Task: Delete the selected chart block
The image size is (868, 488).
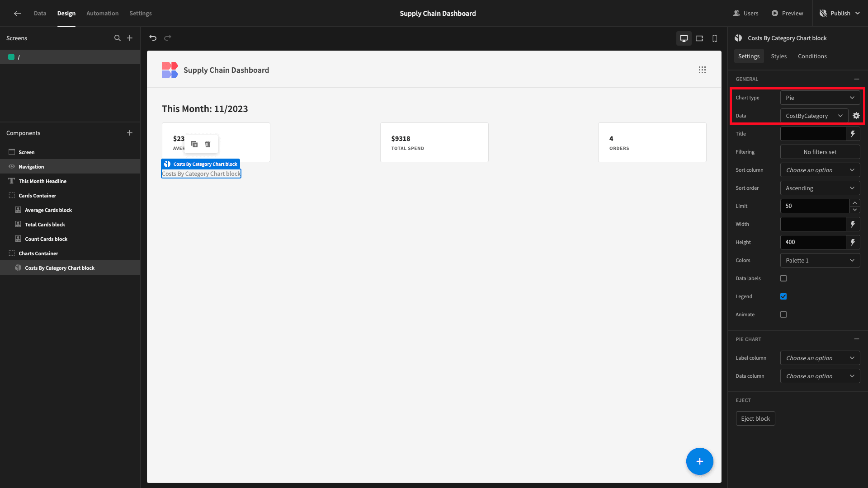Action: tap(208, 144)
